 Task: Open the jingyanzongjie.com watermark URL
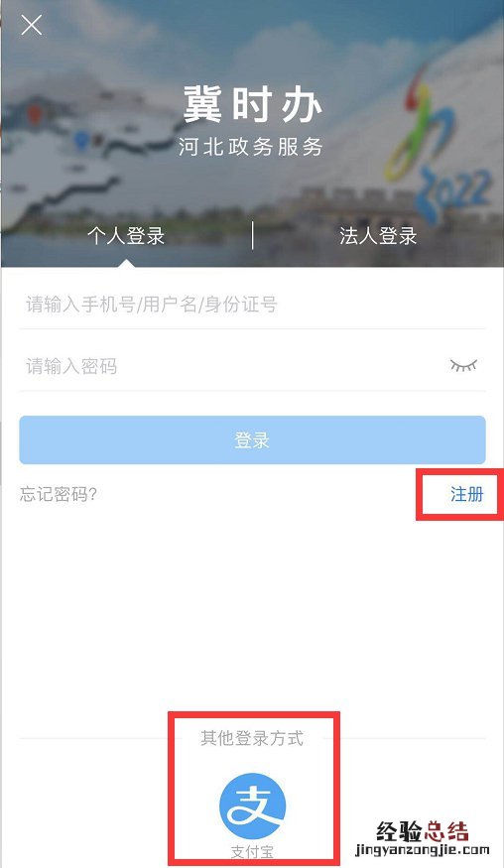(423, 850)
